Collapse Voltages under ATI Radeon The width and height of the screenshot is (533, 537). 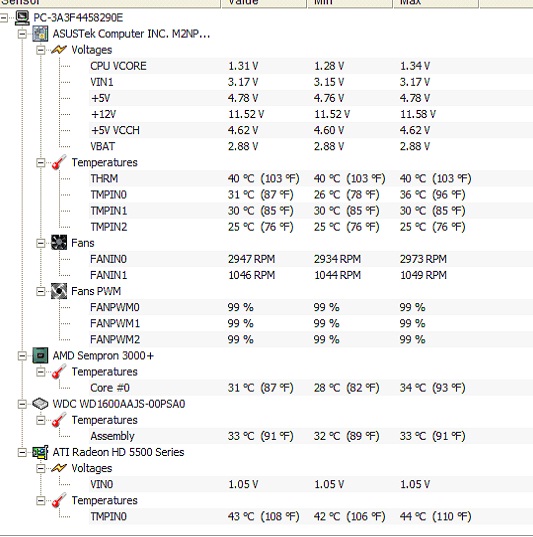point(41,468)
